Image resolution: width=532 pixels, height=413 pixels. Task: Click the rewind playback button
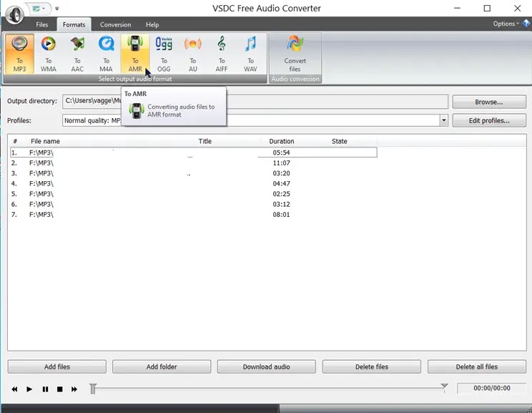14,389
